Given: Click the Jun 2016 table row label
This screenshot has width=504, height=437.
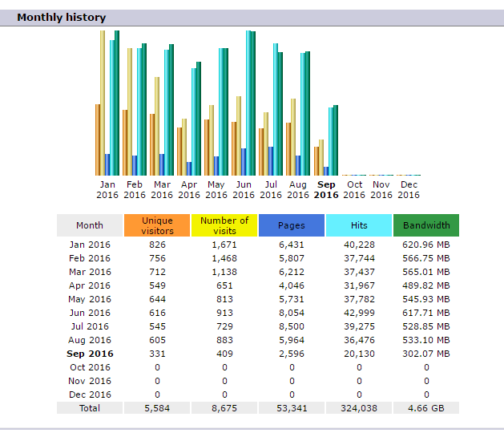Looking at the screenshot, I should coord(90,313).
